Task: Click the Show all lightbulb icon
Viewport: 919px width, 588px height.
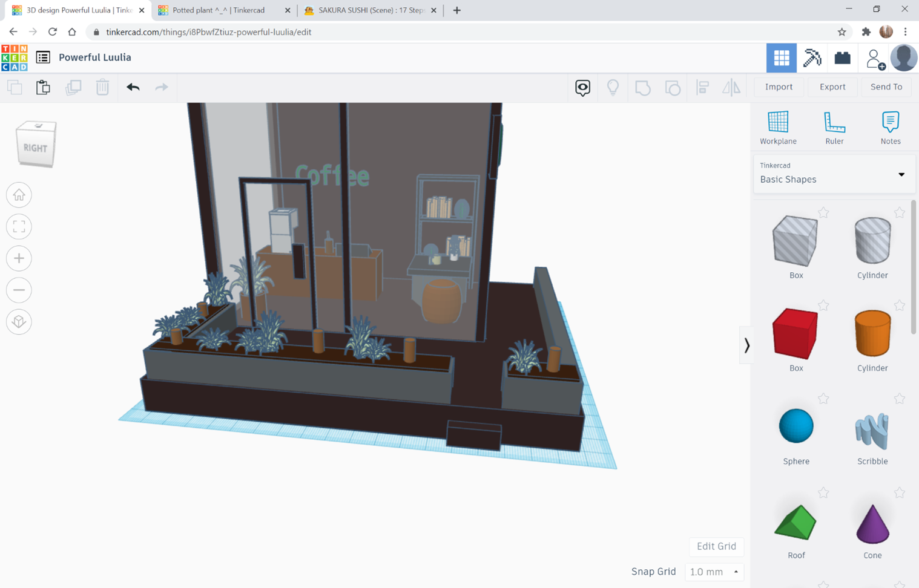Action: (x=613, y=88)
